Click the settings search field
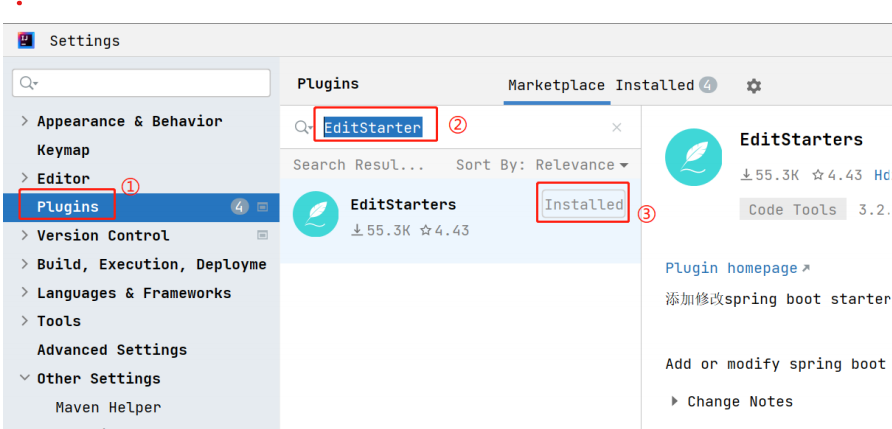The image size is (892, 429). [141, 83]
